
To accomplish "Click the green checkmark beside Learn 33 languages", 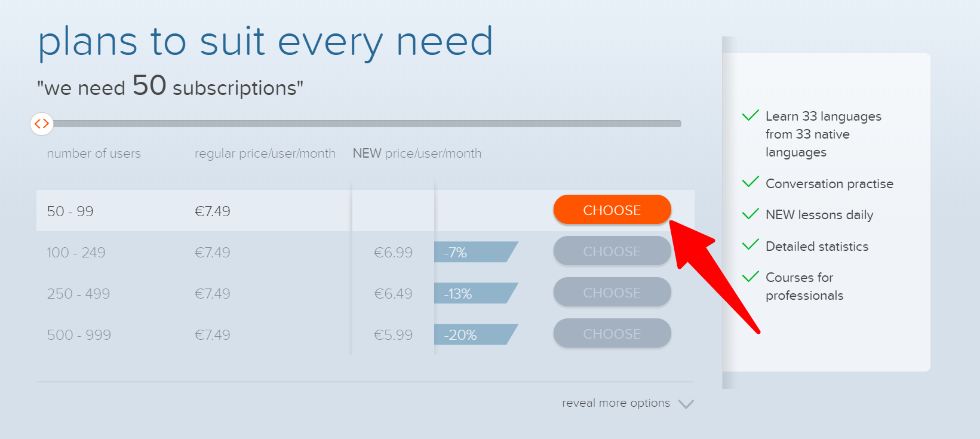I will (x=751, y=115).
